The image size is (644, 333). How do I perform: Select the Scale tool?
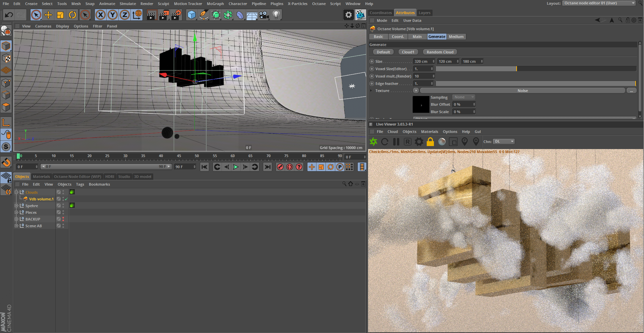tap(60, 15)
